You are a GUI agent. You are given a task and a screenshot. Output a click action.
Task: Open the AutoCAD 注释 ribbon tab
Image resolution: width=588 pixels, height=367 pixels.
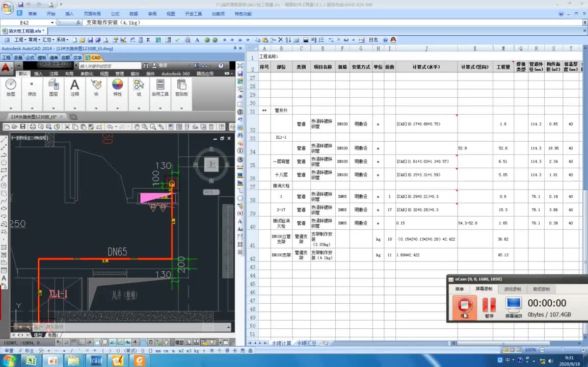click(54, 73)
